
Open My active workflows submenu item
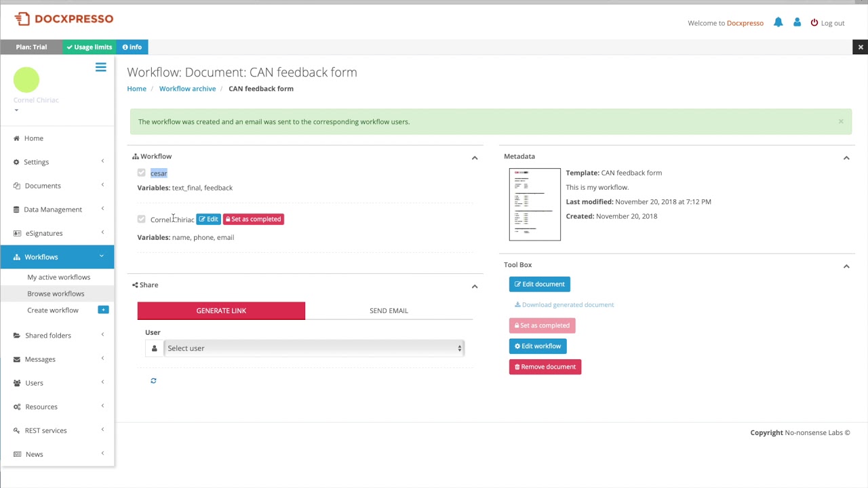pyautogui.click(x=58, y=277)
